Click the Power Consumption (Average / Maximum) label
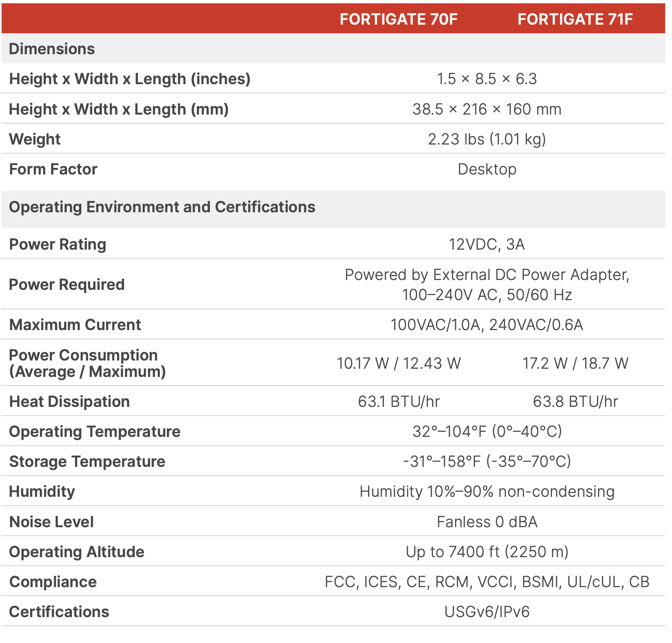 pos(87,363)
